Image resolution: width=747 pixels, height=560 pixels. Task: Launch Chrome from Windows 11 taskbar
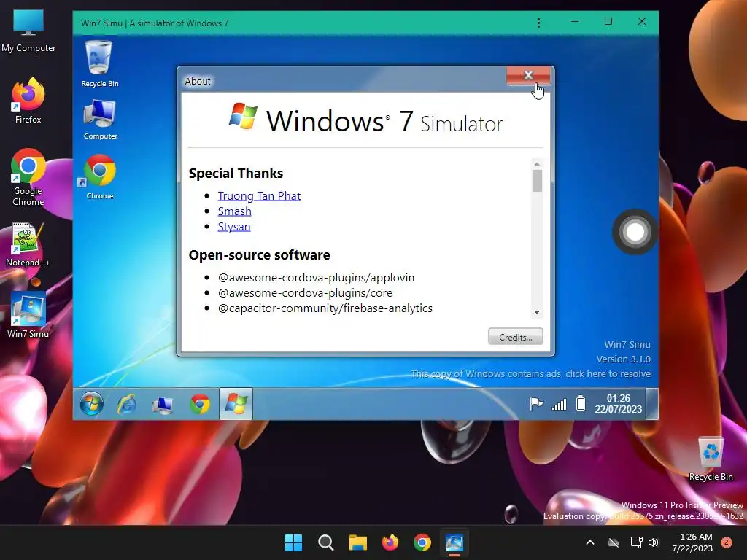(x=422, y=542)
